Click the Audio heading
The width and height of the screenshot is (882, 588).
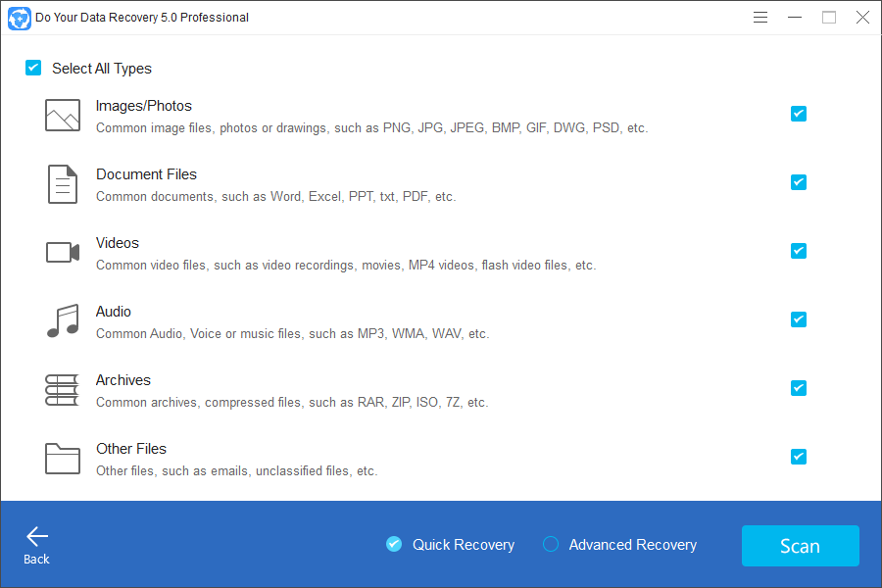click(x=113, y=312)
